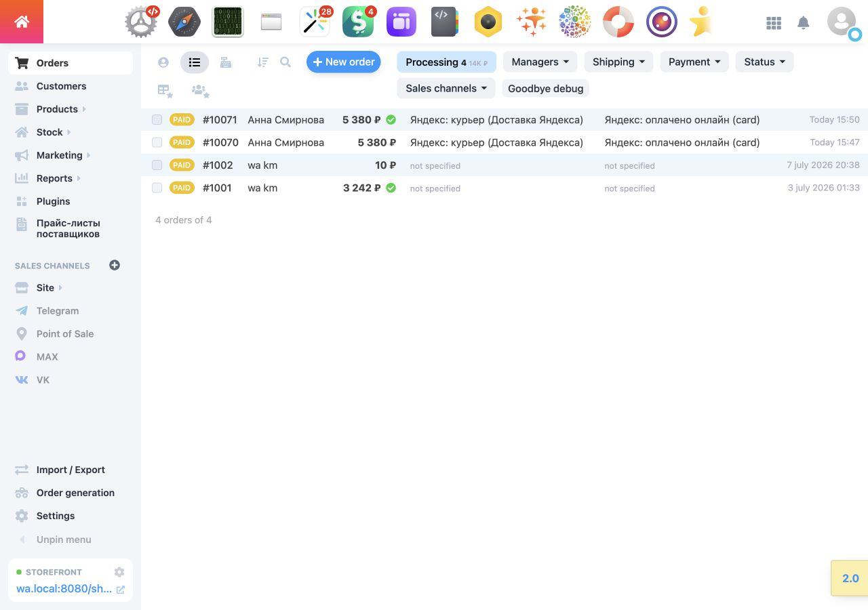Check the box for order #1001
The width and height of the screenshot is (868, 610).
157,188
